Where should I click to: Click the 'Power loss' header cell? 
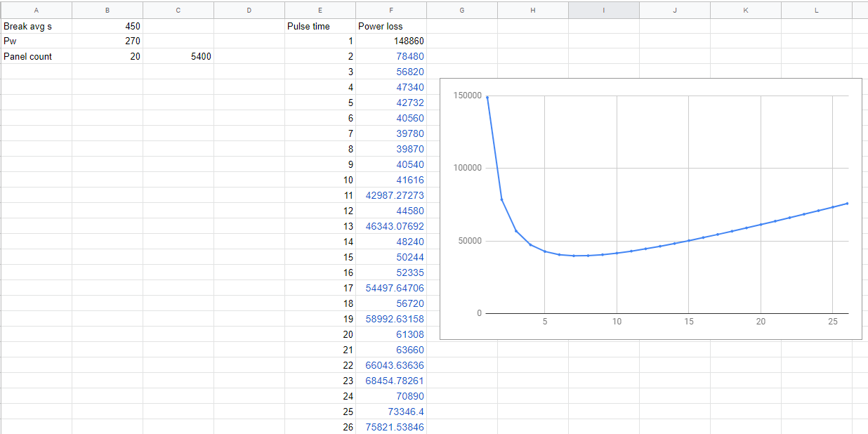(x=390, y=26)
